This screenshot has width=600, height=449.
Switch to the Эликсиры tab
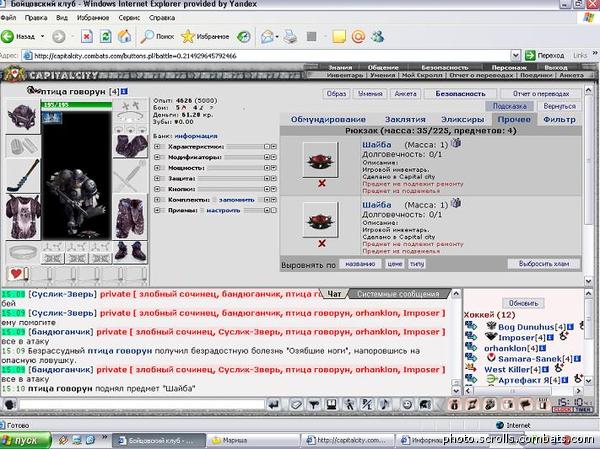tap(462, 119)
